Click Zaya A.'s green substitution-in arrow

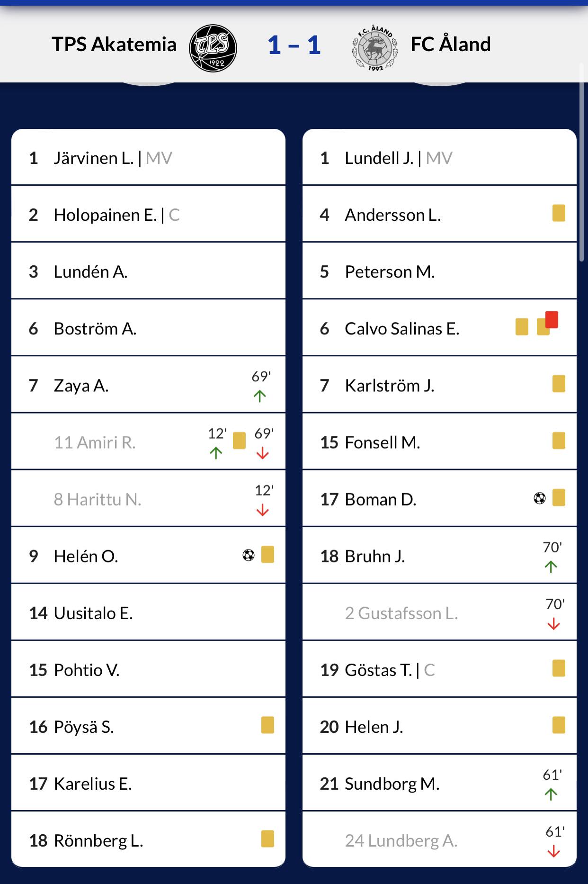tap(259, 396)
